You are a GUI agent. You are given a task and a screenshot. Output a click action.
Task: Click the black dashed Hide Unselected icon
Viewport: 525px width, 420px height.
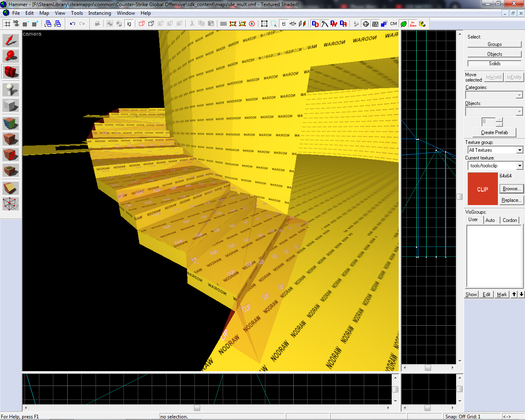pyautogui.click(x=151, y=24)
